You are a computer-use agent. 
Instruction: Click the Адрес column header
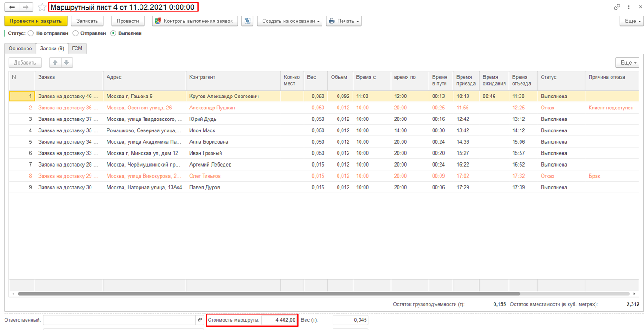[145, 81]
